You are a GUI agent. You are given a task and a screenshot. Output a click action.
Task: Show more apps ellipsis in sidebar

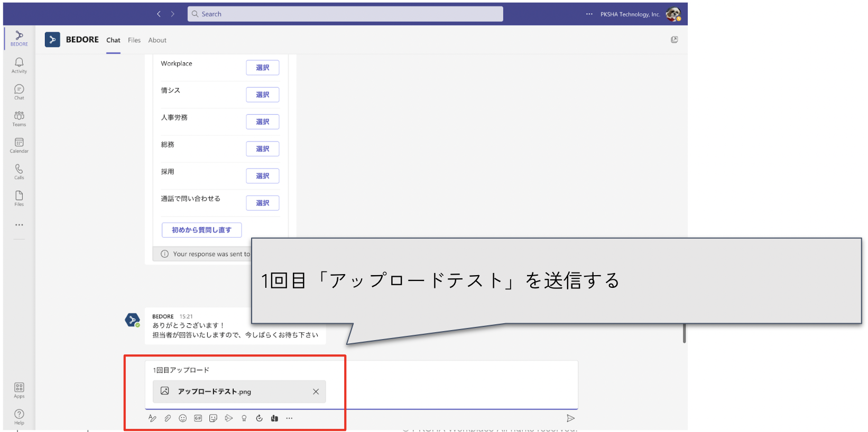point(19,225)
